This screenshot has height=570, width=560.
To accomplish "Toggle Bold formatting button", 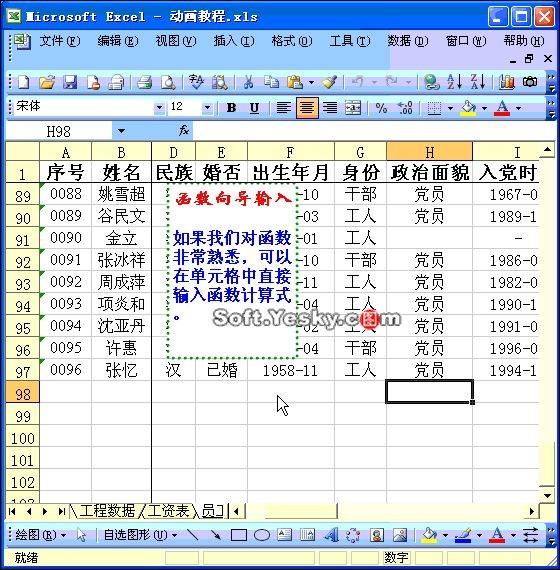I will [x=231, y=108].
